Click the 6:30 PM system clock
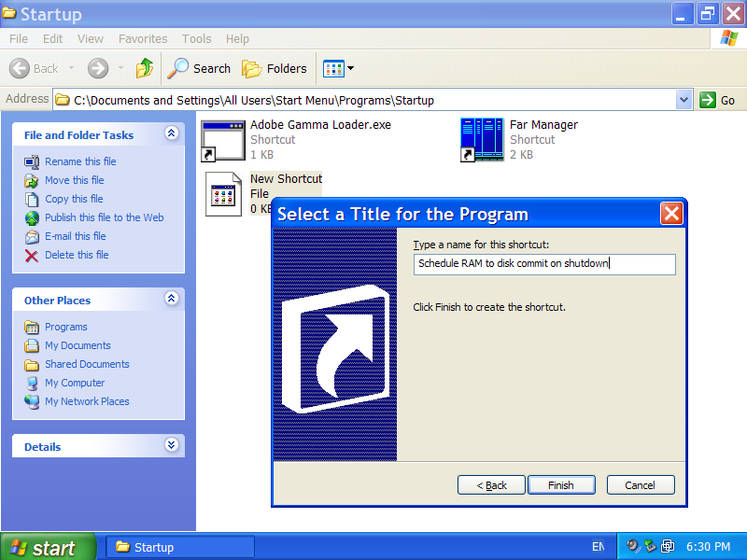 point(708,547)
